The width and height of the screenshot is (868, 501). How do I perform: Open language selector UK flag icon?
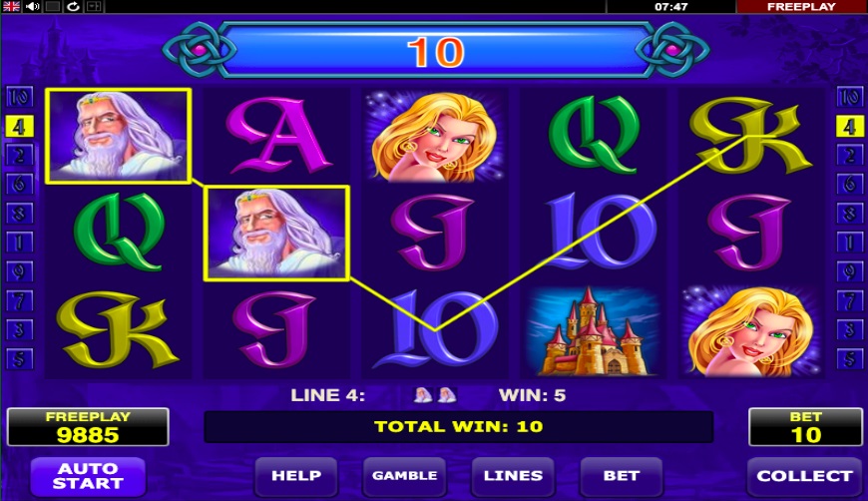(x=12, y=7)
